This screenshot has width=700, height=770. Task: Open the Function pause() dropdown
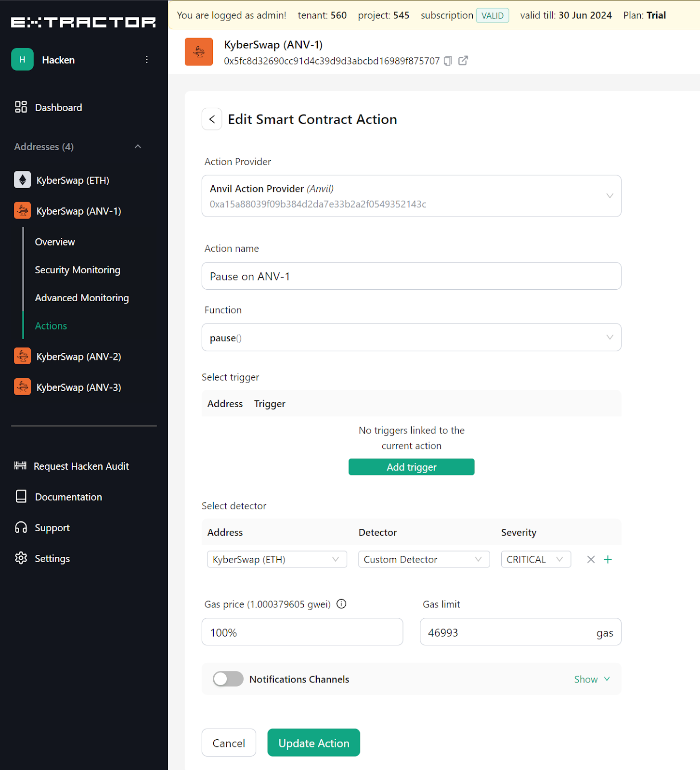[412, 337]
